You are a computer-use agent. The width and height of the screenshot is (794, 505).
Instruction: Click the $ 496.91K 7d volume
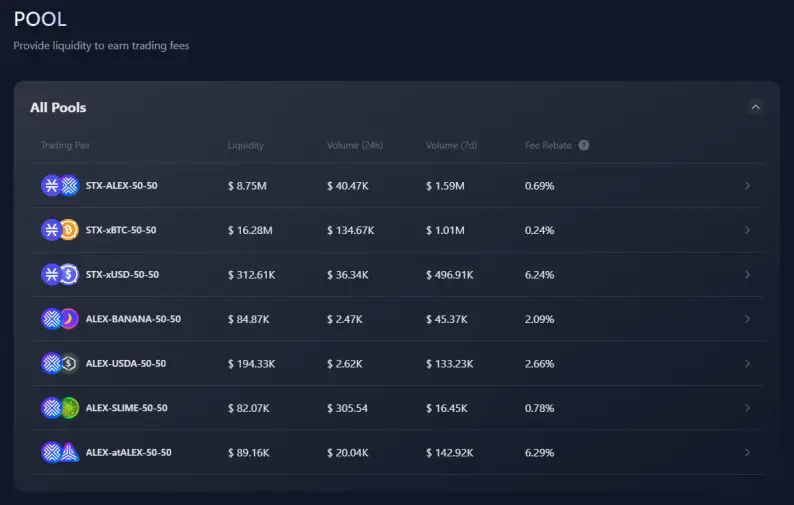[450, 275]
